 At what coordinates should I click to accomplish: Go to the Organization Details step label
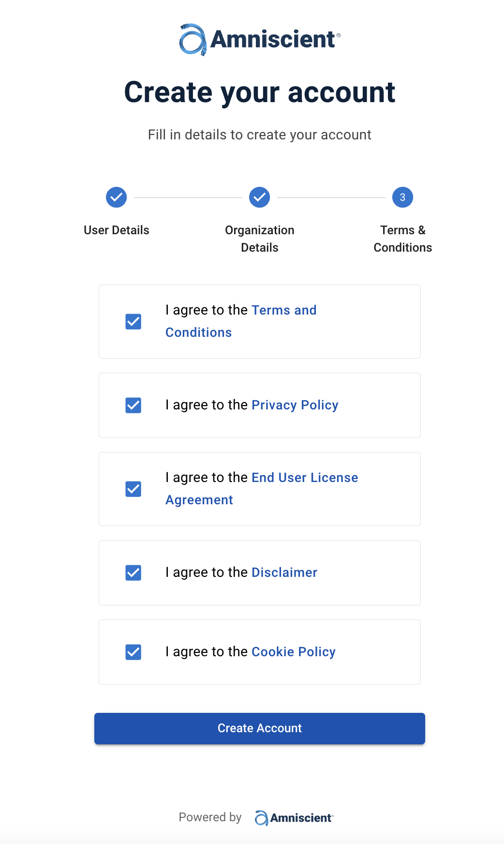coord(260,239)
